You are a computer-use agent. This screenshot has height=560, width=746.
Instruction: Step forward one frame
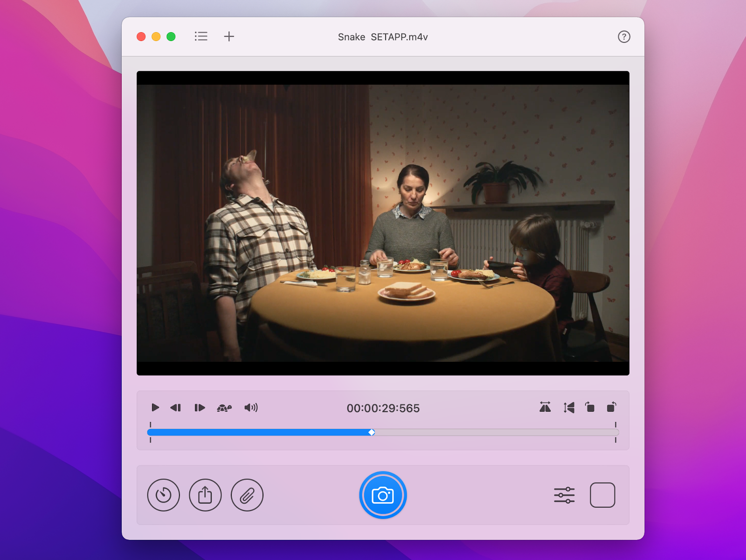(199, 408)
